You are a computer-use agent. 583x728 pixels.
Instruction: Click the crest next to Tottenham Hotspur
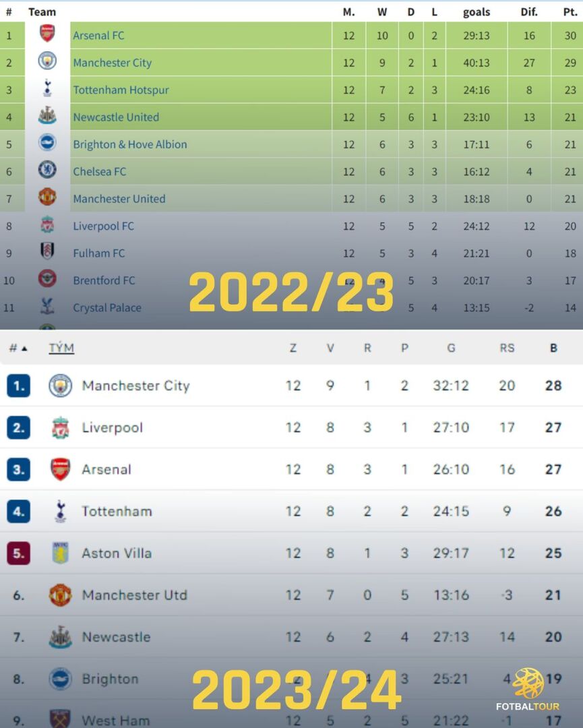point(47,88)
